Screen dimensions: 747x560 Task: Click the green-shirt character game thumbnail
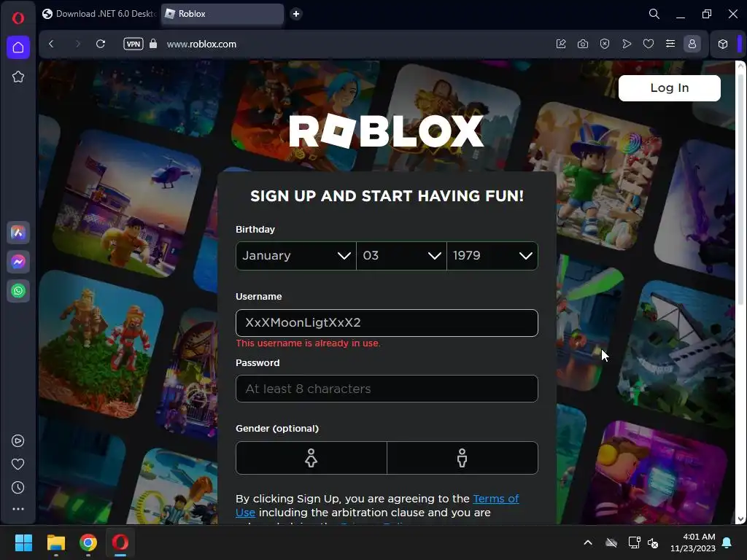(x=595, y=176)
